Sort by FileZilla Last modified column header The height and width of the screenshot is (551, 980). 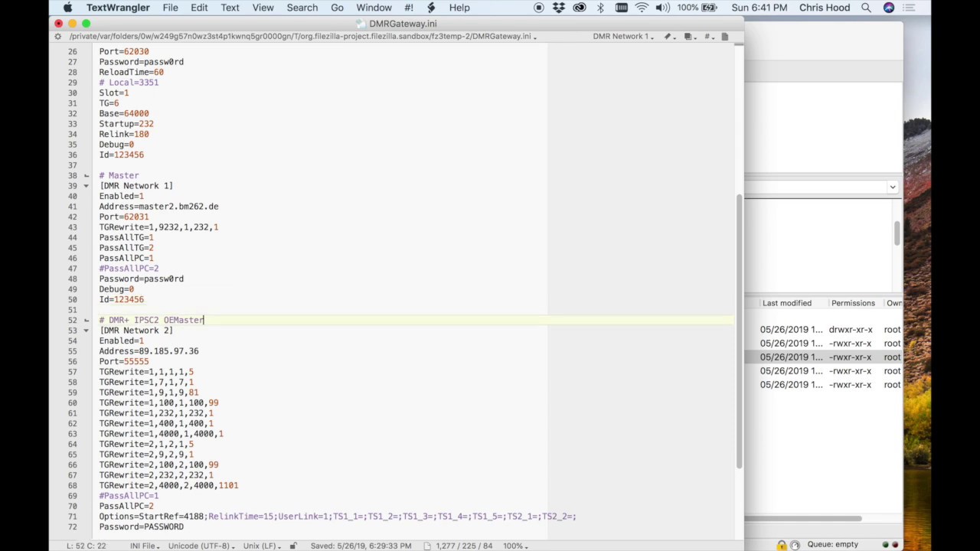787,303
